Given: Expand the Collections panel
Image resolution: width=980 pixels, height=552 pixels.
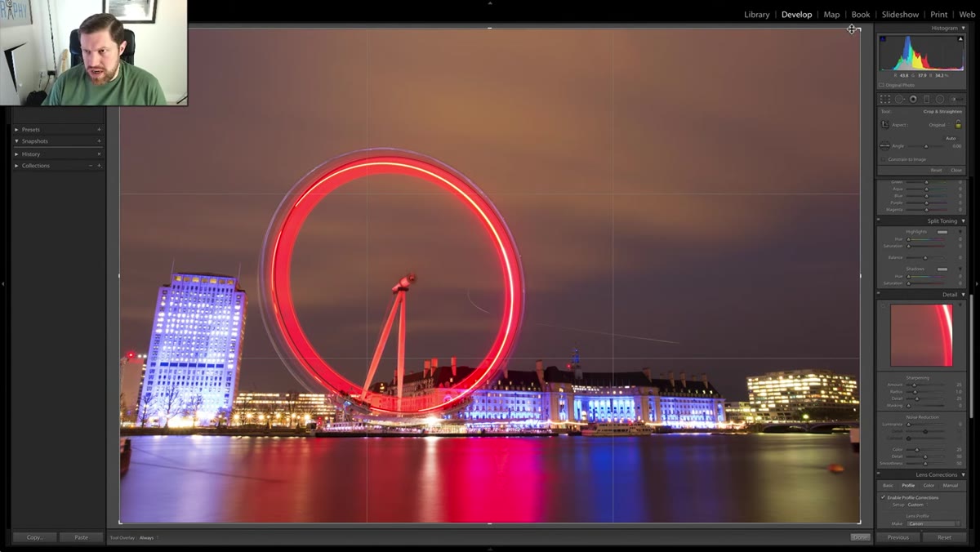Looking at the screenshot, I should 16,165.
